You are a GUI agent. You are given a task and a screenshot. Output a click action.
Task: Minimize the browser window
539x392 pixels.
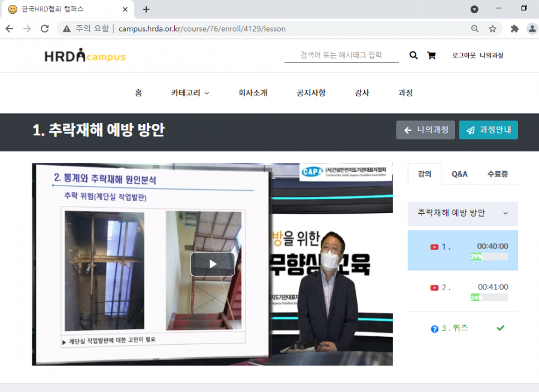pos(498,8)
